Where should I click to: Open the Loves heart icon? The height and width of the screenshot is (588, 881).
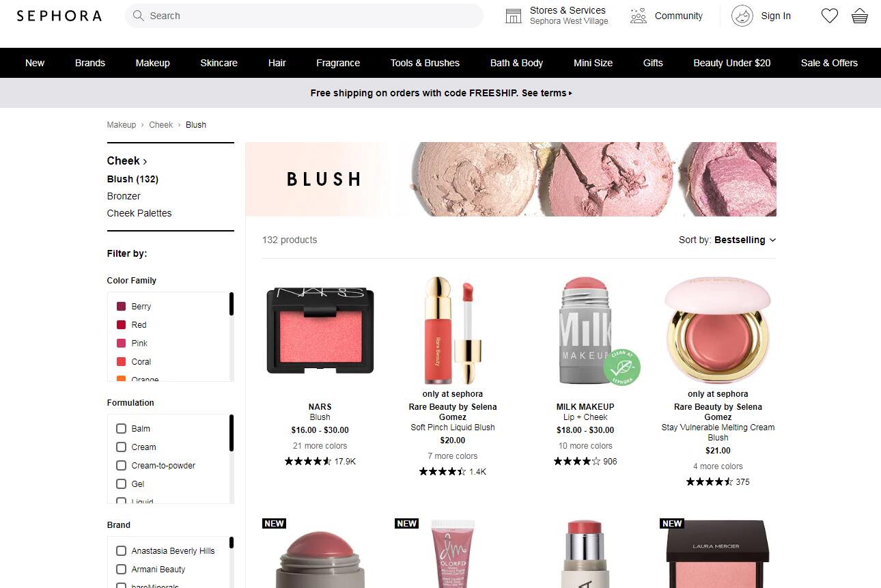(x=829, y=16)
